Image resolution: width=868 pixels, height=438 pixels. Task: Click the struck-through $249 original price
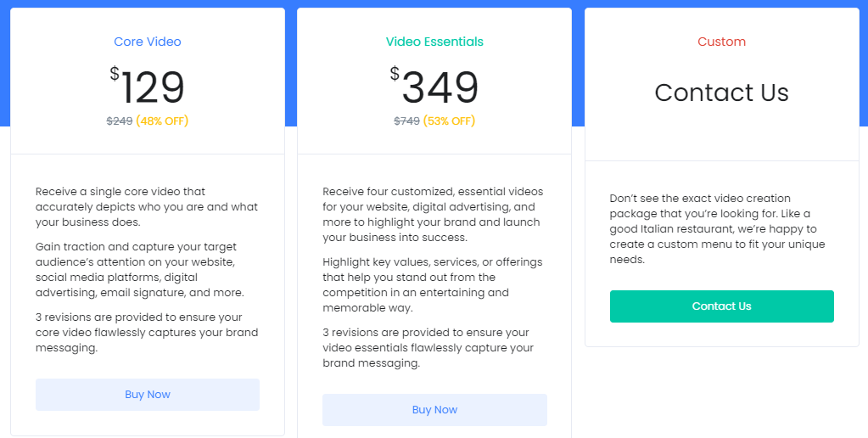click(x=120, y=121)
